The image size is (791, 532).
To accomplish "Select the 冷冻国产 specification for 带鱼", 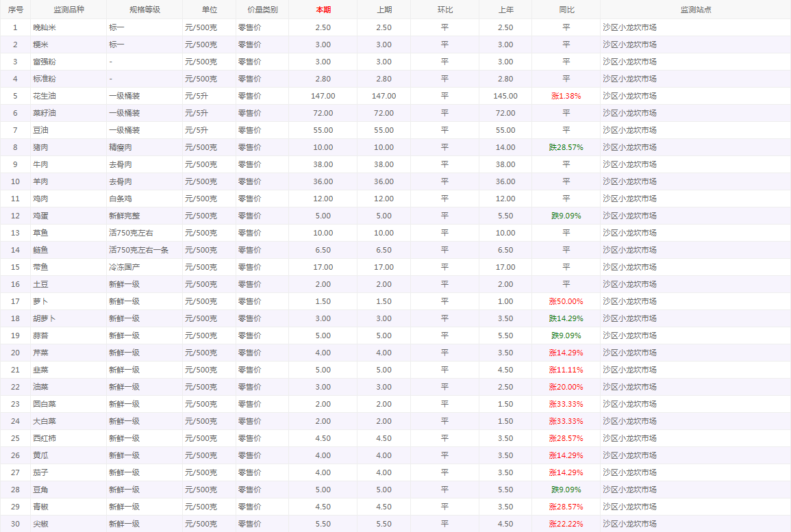I will [124, 267].
